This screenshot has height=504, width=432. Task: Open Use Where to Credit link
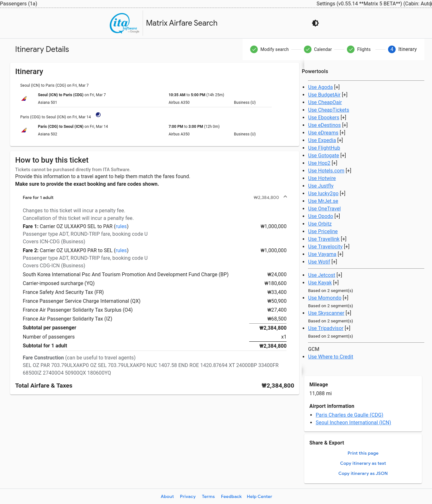coord(330,357)
